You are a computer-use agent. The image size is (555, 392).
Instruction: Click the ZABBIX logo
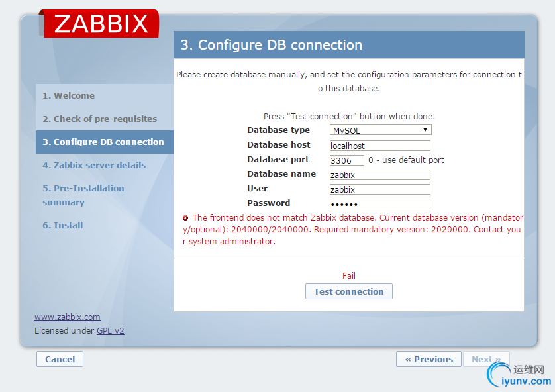pyautogui.click(x=99, y=24)
